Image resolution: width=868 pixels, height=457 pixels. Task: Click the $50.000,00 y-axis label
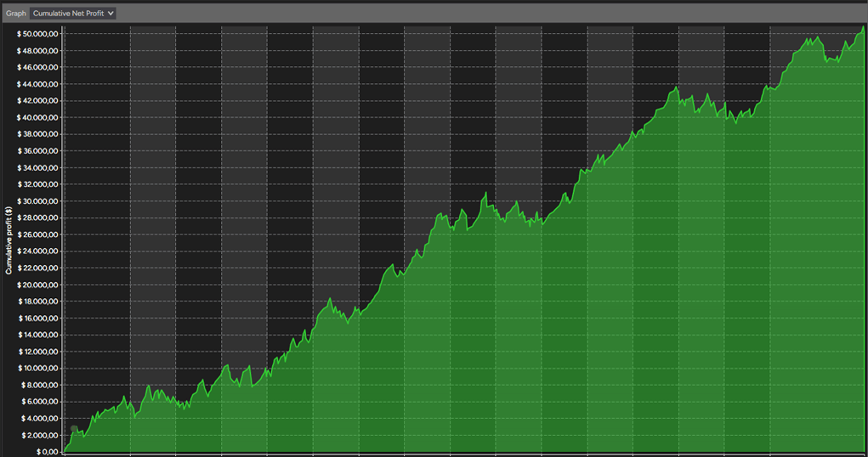[37, 34]
